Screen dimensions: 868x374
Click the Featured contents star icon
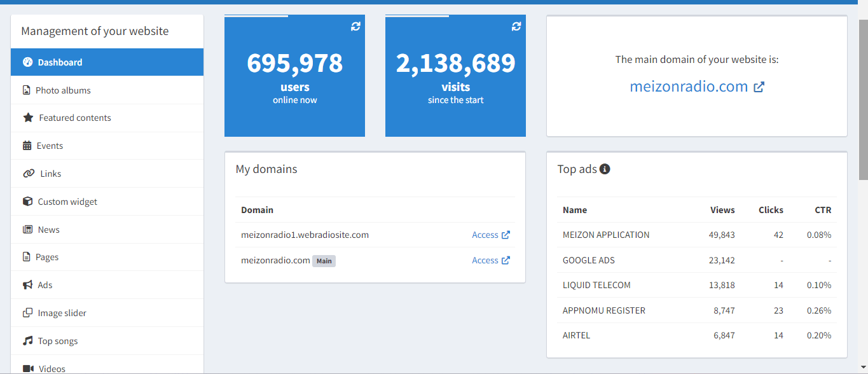click(x=28, y=118)
